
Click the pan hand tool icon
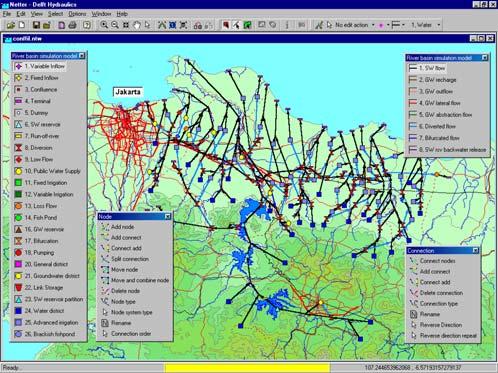(137, 25)
